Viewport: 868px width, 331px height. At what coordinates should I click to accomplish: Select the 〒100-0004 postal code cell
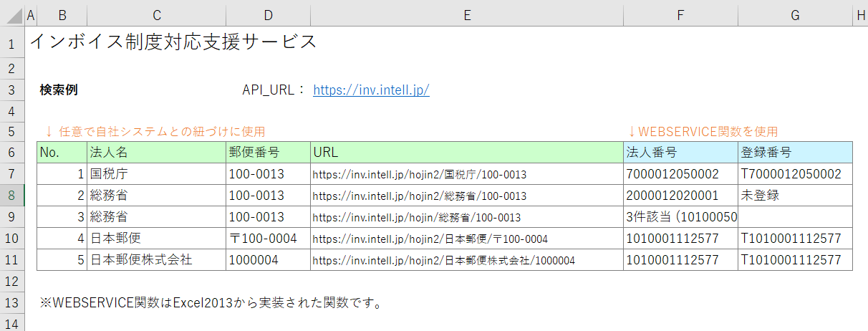[268, 239]
